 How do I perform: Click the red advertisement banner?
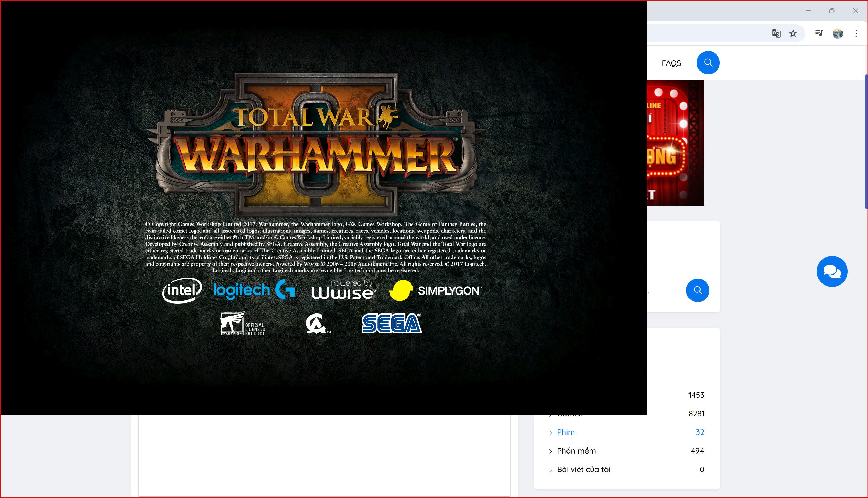coord(675,143)
